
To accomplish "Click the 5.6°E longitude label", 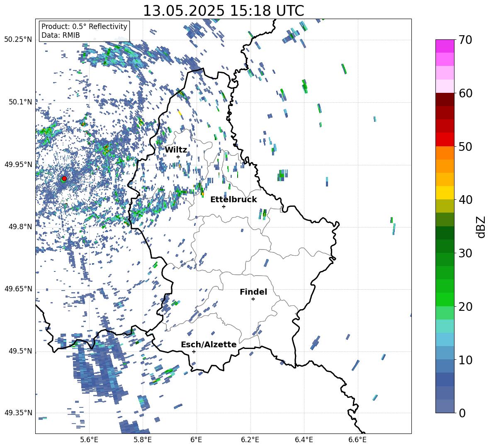I will coord(89,440).
